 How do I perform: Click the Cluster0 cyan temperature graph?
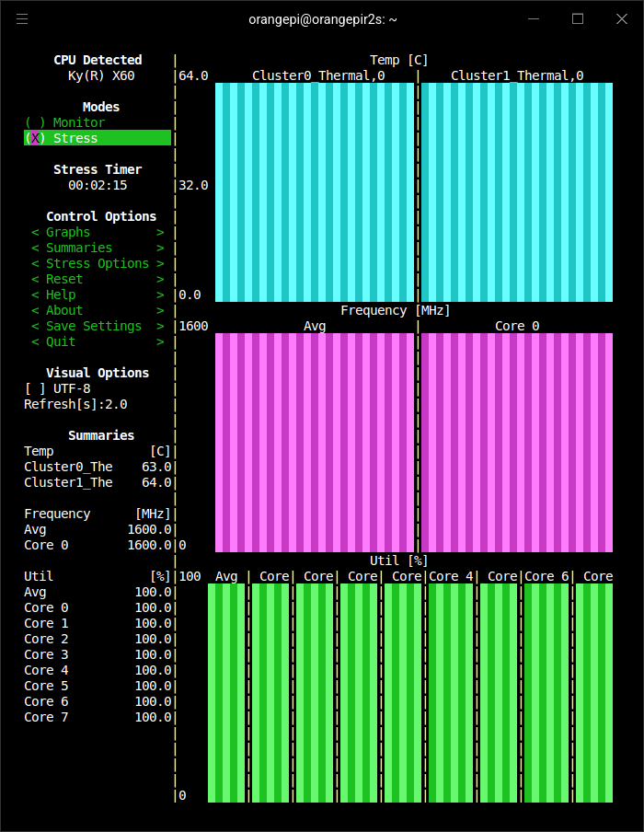coord(315,192)
